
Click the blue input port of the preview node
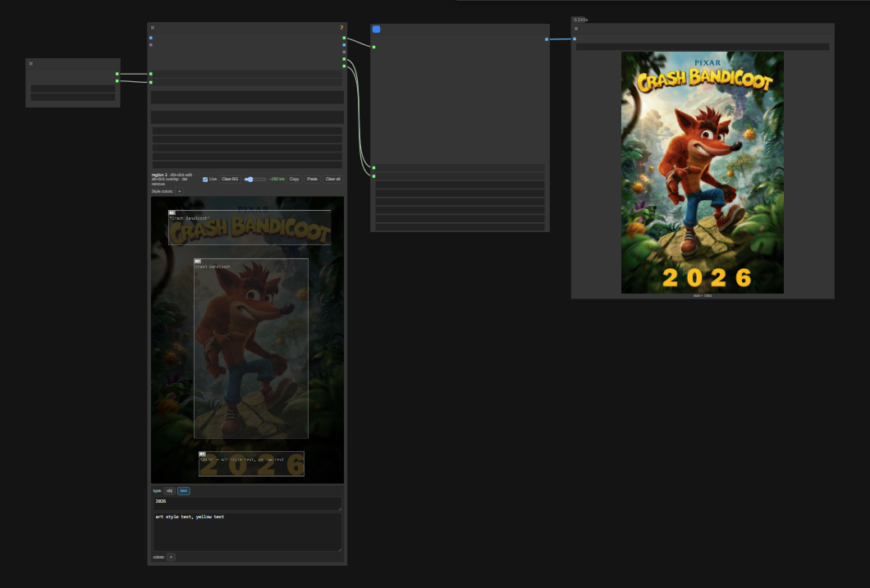coord(575,39)
